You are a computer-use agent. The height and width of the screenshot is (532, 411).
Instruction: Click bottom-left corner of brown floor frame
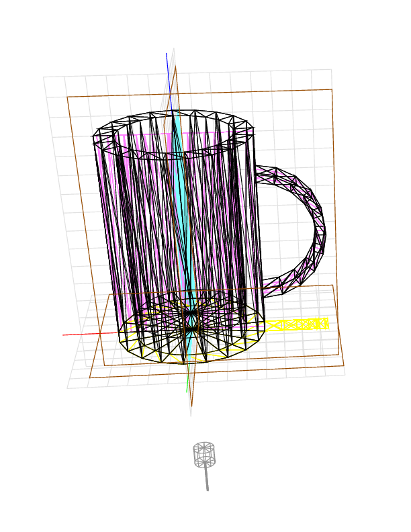[x=90, y=378]
